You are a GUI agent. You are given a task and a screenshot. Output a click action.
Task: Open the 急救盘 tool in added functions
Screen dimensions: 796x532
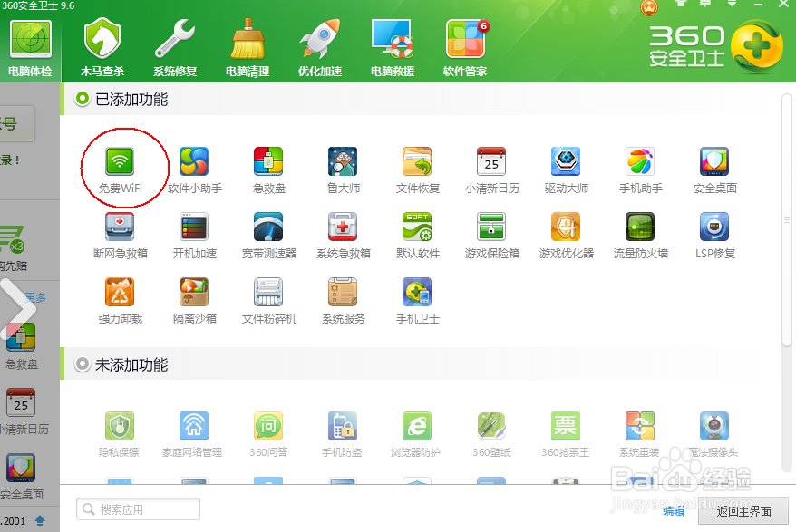(x=268, y=170)
